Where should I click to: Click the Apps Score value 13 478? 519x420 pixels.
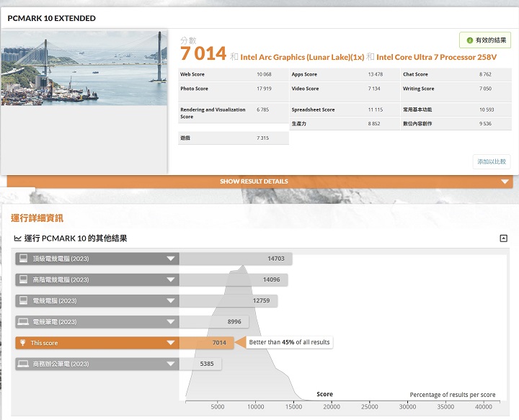pyautogui.click(x=376, y=74)
